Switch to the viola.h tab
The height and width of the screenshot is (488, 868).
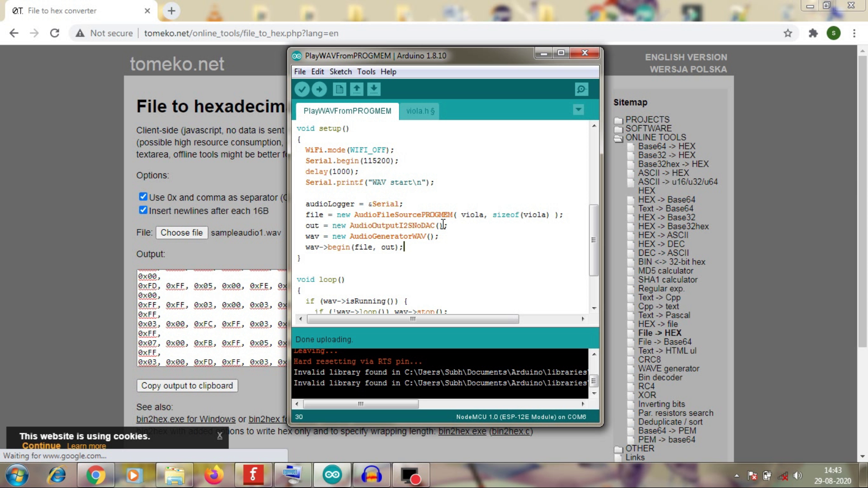click(x=420, y=111)
